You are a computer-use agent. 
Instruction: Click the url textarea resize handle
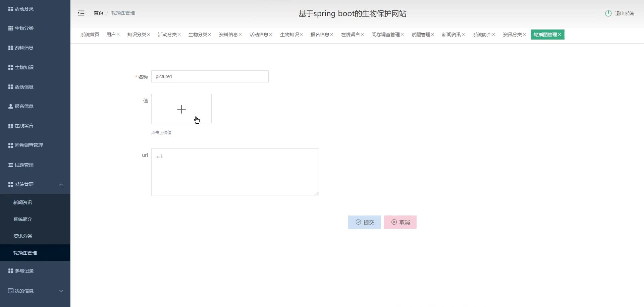coord(317,193)
